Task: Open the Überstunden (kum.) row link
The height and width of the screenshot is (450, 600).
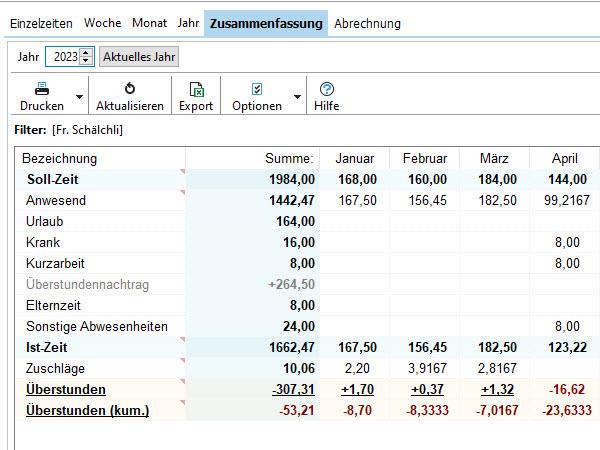Action: (87, 410)
